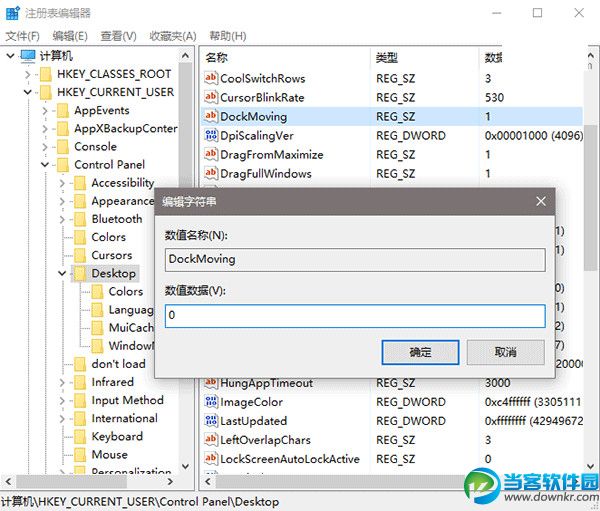
Task: Expand the AppEvents key
Action: [45, 111]
